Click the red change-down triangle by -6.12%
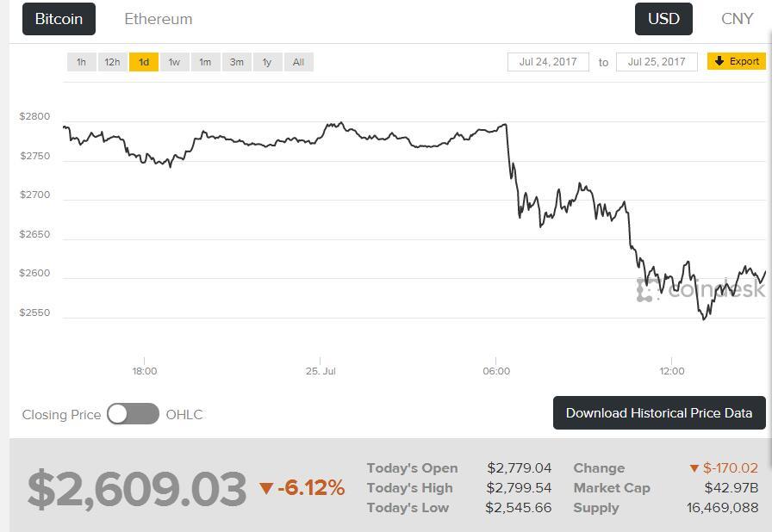The width and height of the screenshot is (772, 532). pos(266,489)
